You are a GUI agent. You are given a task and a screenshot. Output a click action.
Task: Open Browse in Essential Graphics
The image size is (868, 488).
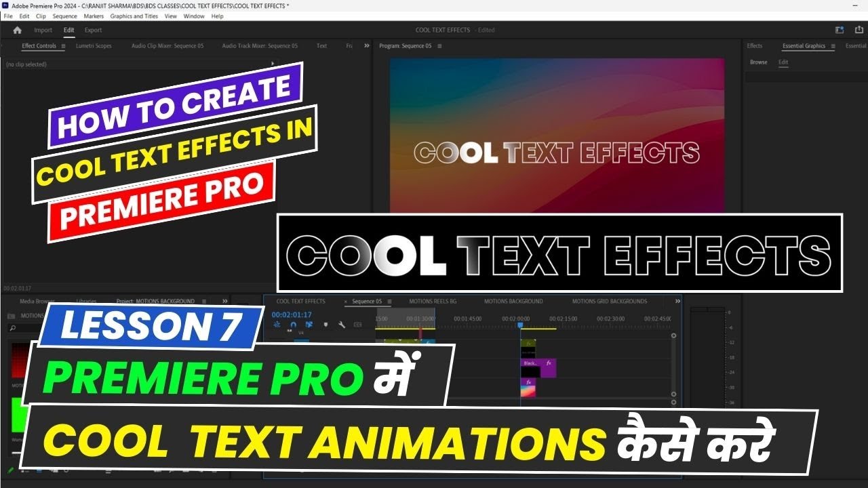tap(759, 62)
